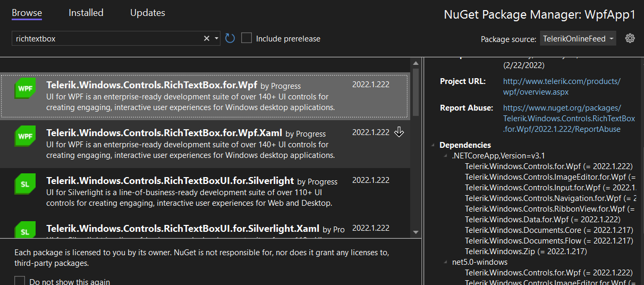Open the Telerik Project URL link
The height and width of the screenshot is (285, 644).
(562, 86)
